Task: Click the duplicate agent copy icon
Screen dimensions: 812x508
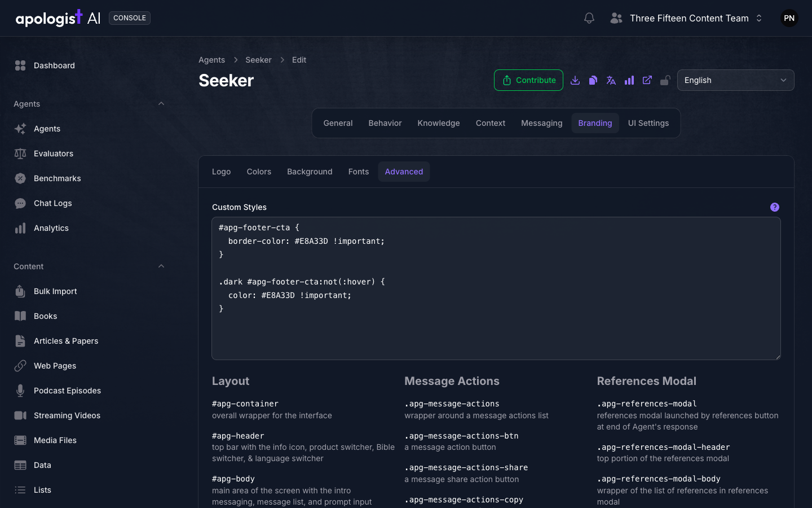Action: coord(593,80)
